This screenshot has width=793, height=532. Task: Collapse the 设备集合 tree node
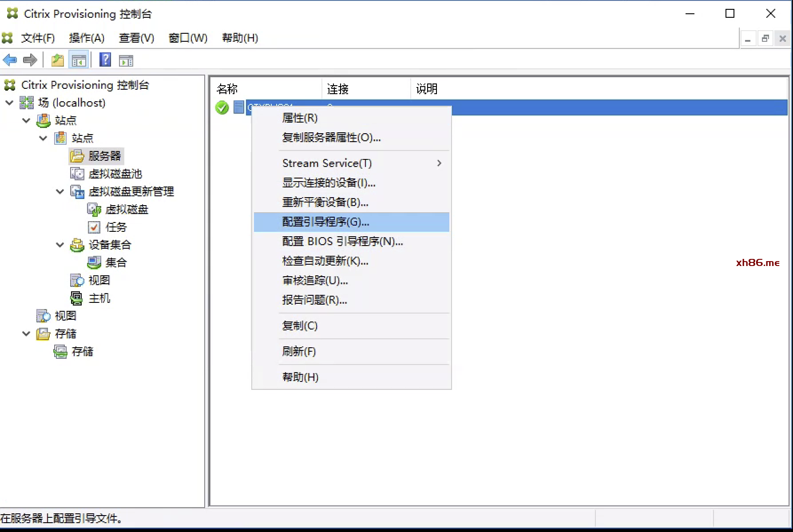(60, 245)
